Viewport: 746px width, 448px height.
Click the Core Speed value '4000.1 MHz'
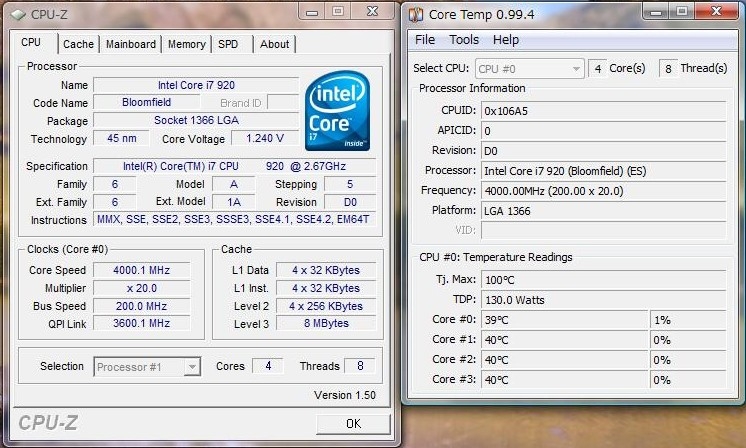point(142,270)
